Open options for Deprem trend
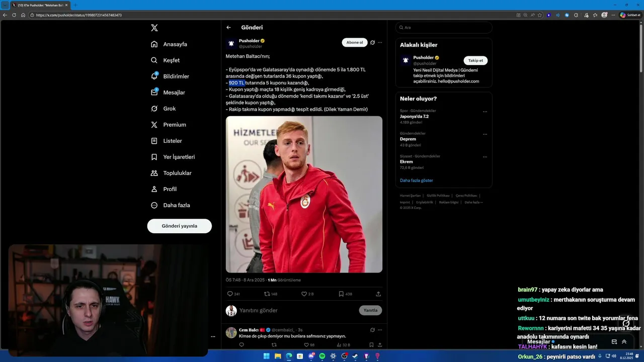Viewport: 644px width, 362px height. (485, 134)
